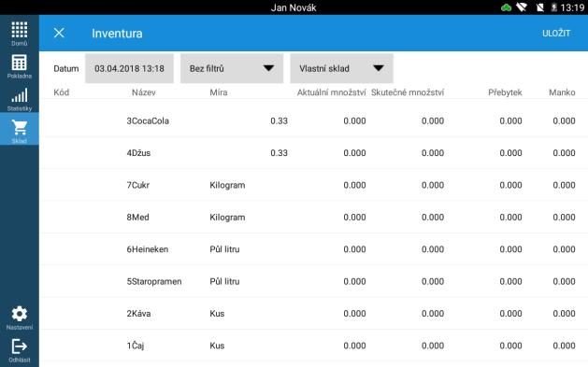Screen dimensions: 588x367
Task: Select the 3CocaCola inventory row
Action: (x=313, y=121)
